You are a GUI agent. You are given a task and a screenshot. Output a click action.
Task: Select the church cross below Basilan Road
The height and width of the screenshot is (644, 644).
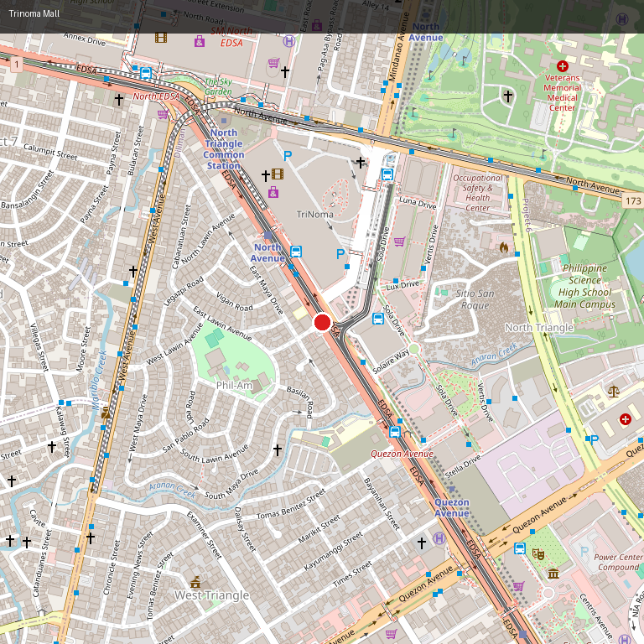pos(278,450)
